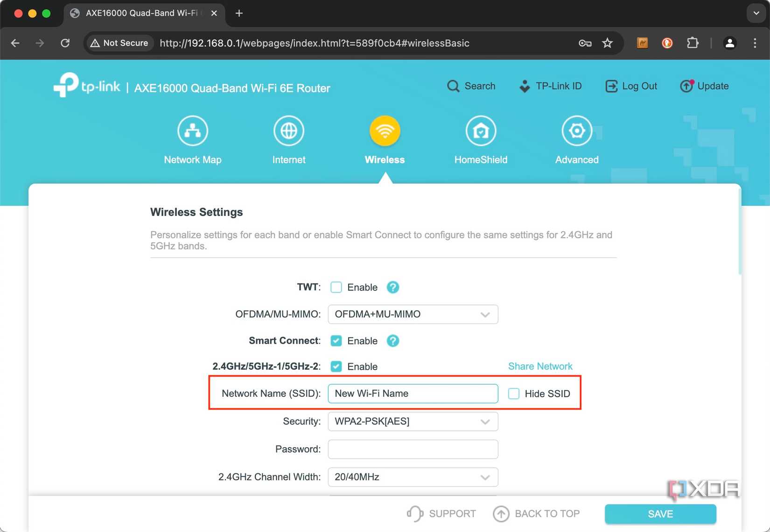Check the Hide SSID box

tap(513, 394)
